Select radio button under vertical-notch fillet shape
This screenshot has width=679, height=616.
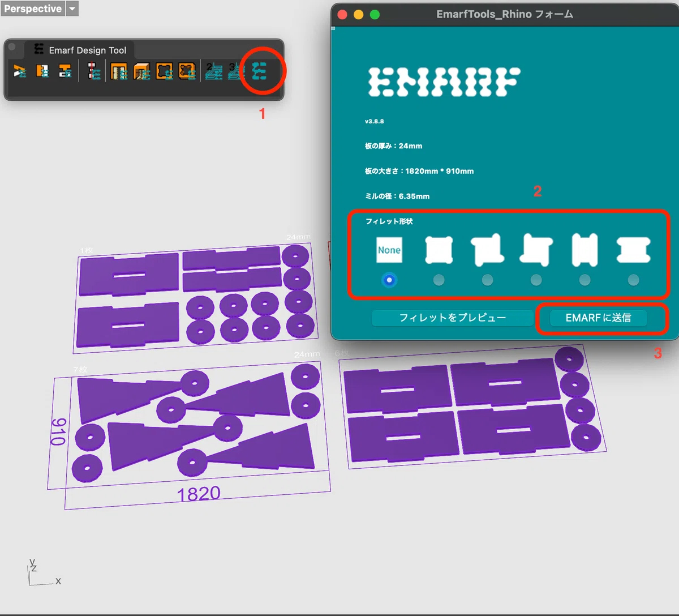[x=585, y=280]
